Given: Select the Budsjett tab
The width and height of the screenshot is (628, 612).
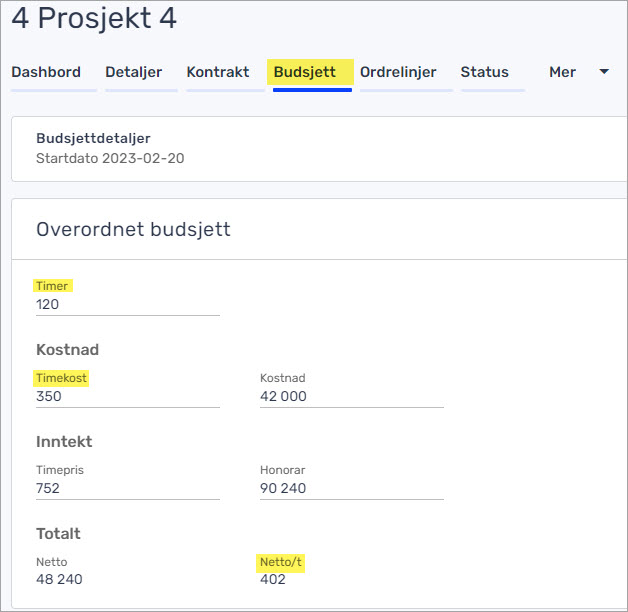Looking at the screenshot, I should tap(305, 72).
